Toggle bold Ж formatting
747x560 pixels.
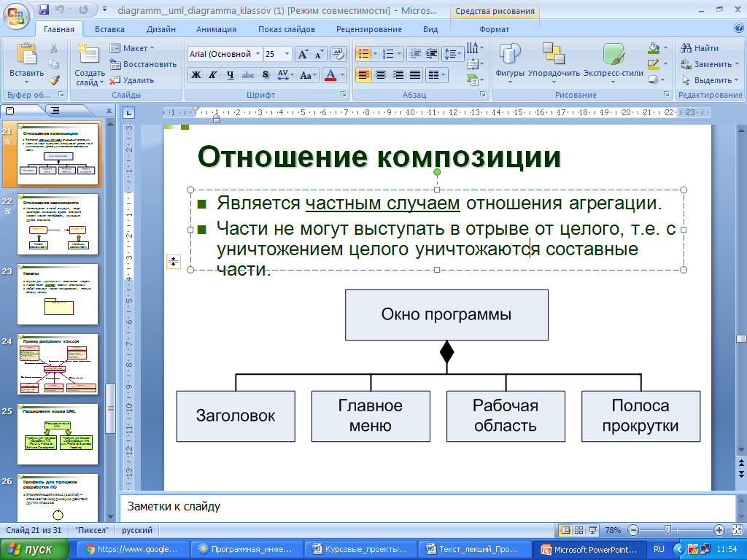(x=196, y=74)
